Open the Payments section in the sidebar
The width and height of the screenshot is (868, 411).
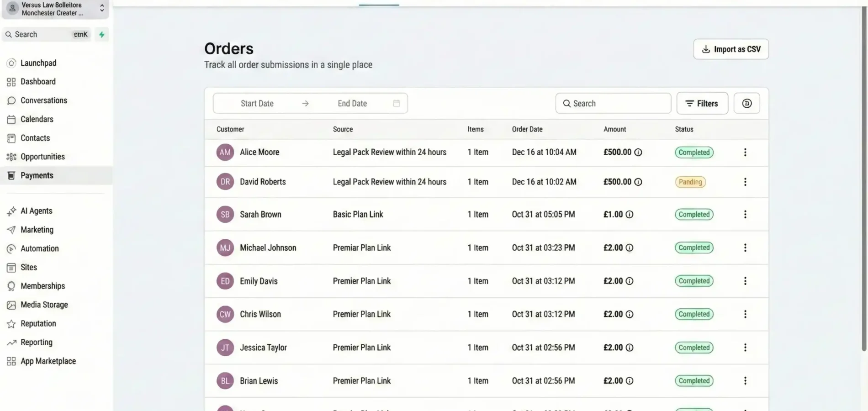point(37,175)
